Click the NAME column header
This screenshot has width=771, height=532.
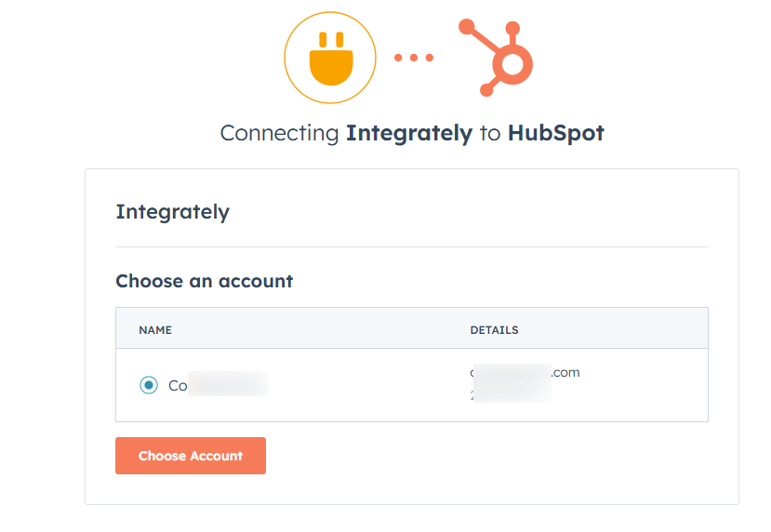pyautogui.click(x=155, y=330)
